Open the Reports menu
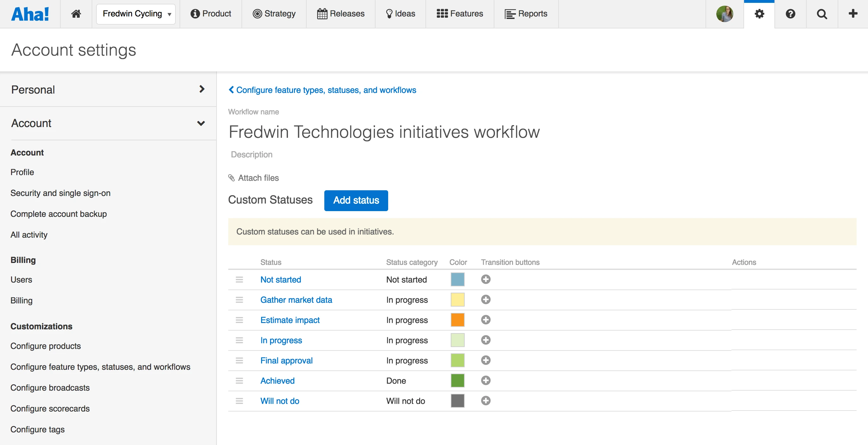The height and width of the screenshot is (445, 868). [x=526, y=14]
